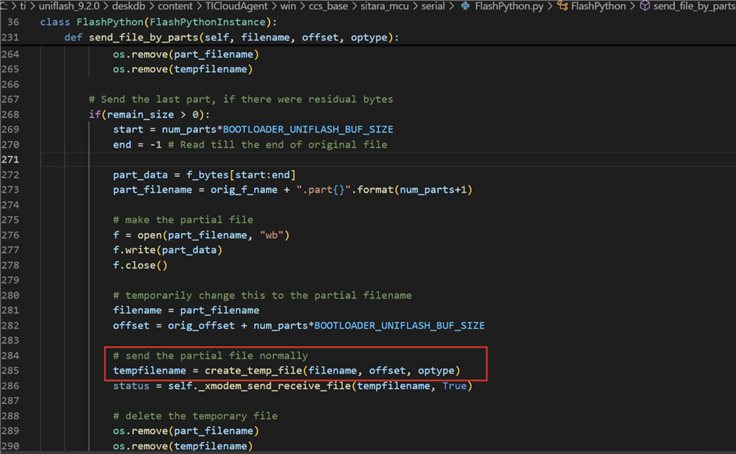Screen dimensions: 736x454
Task: Click the send_file_by_parts method symbol icon
Action: click(645, 6)
